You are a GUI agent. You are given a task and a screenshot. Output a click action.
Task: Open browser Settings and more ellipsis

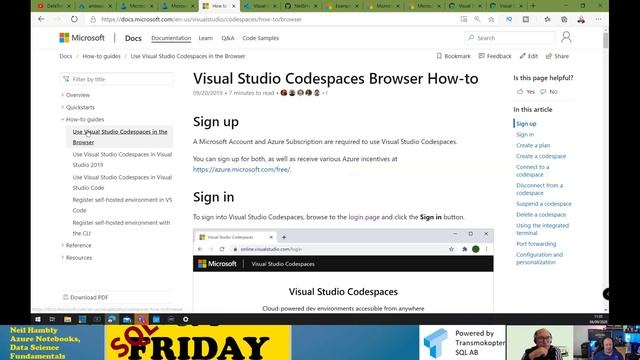(598, 19)
